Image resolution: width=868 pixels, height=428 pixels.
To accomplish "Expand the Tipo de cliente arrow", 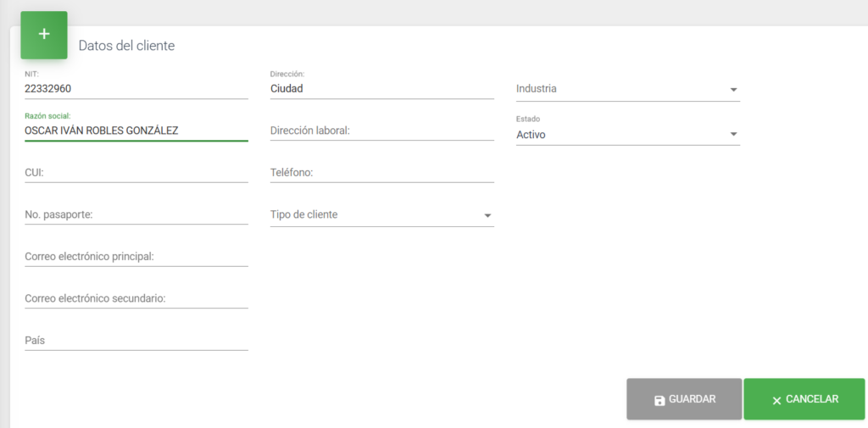I will pyautogui.click(x=487, y=216).
